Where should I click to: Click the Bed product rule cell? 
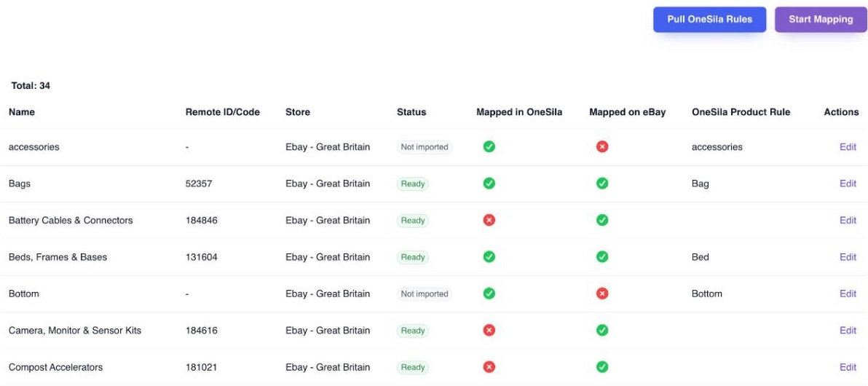[x=701, y=257]
